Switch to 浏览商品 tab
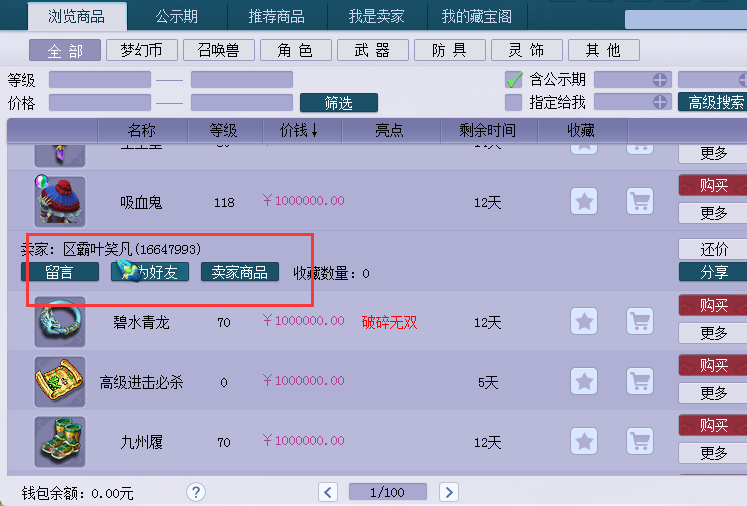747x506 pixels. [x=77, y=17]
